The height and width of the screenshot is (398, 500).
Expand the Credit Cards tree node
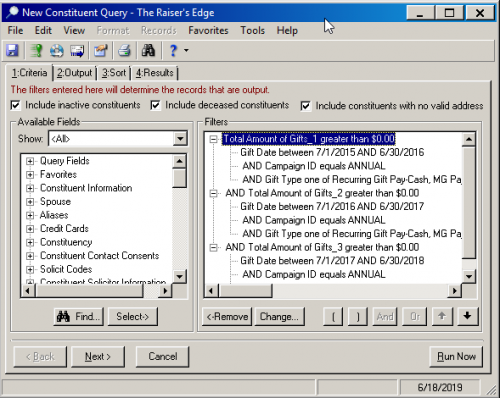30,229
